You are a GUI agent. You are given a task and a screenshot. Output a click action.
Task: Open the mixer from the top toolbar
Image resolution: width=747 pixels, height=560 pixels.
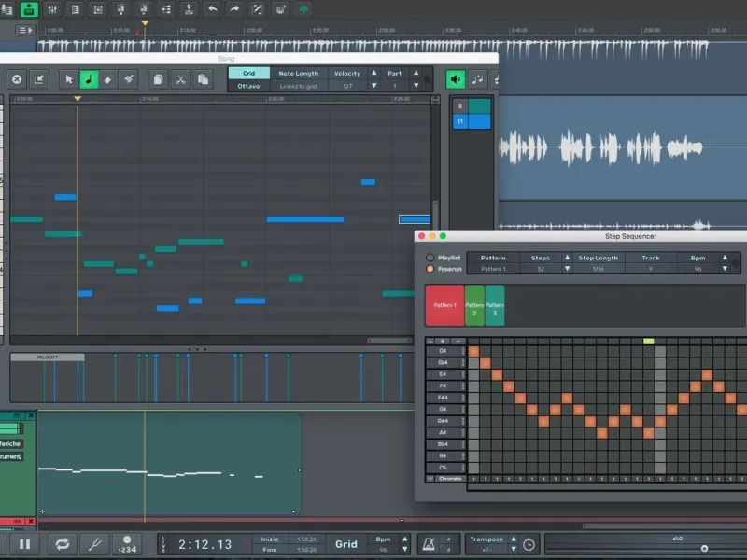[52, 9]
